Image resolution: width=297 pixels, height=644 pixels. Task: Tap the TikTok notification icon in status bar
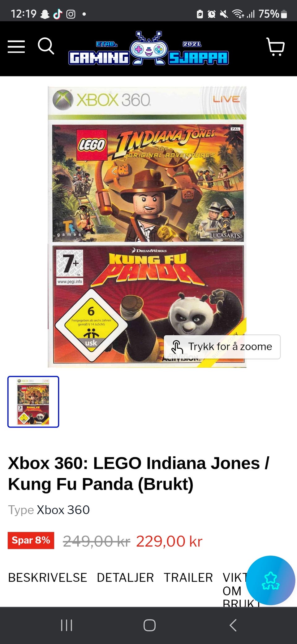[x=58, y=14]
